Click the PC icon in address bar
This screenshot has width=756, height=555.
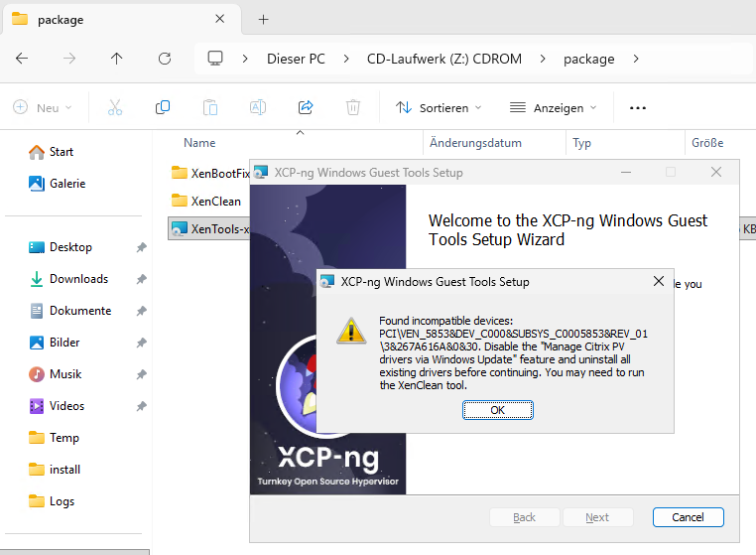[215, 59]
